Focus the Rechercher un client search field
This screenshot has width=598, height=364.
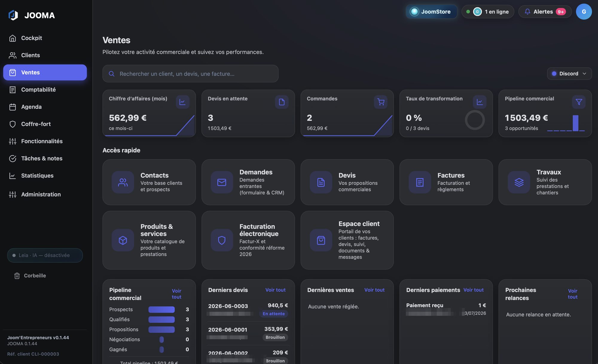tap(190, 74)
